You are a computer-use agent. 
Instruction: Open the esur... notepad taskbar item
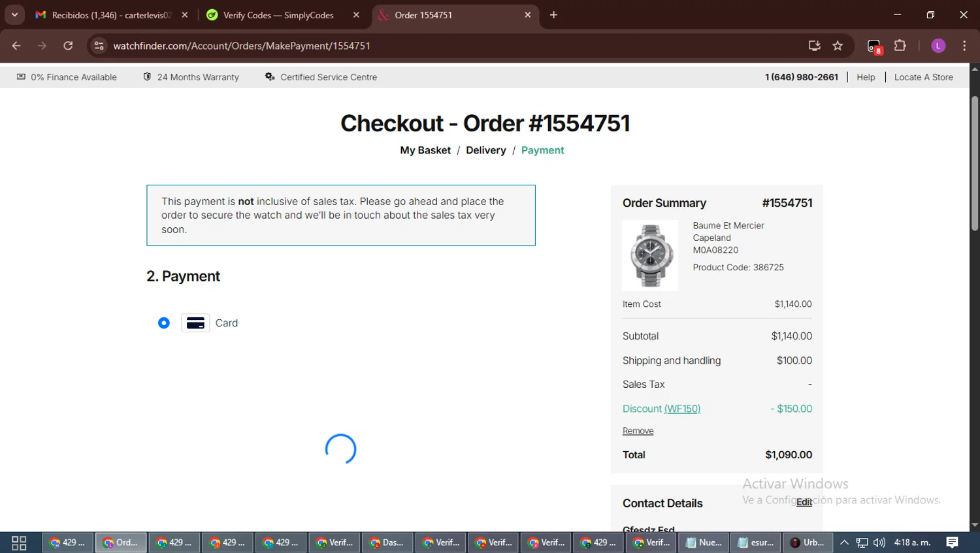(755, 543)
